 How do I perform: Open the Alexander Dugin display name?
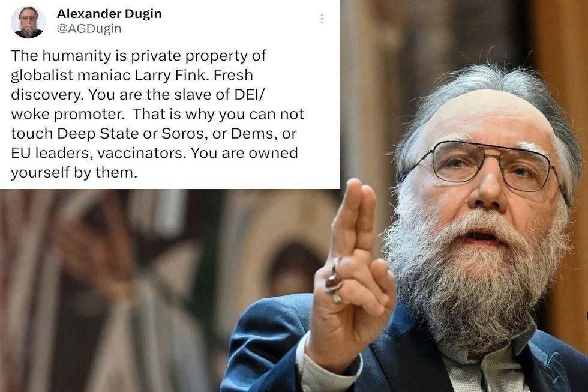[x=109, y=14]
